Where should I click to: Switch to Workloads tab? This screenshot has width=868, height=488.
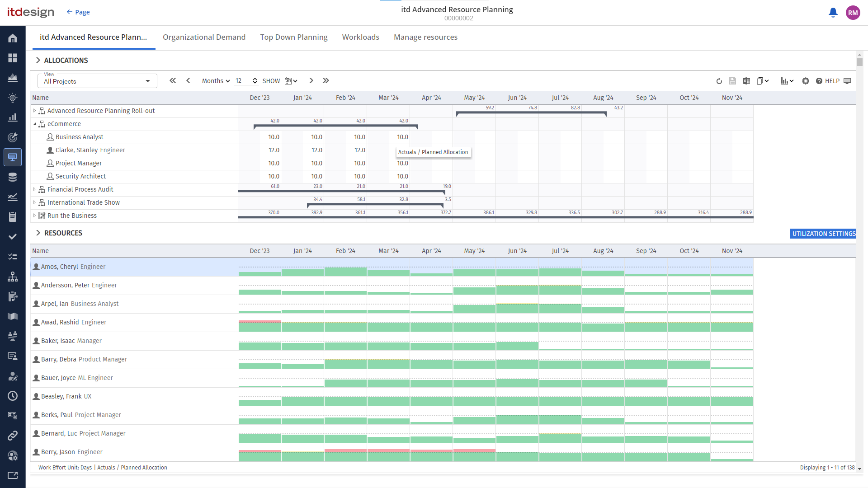click(361, 37)
